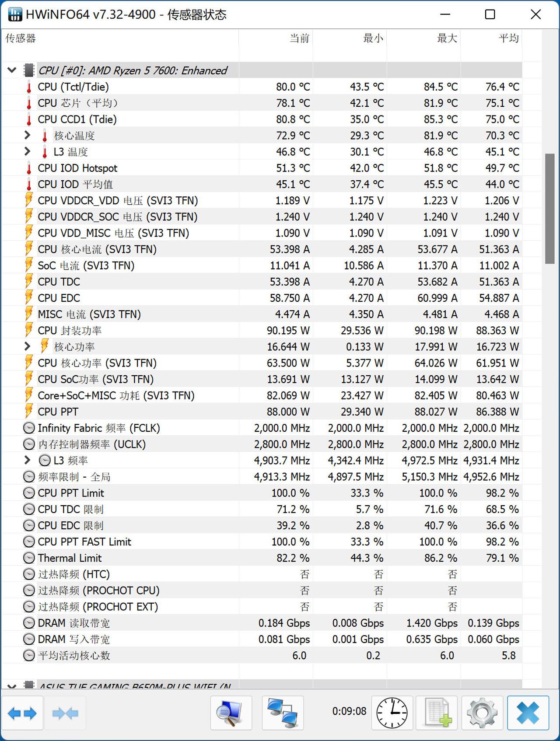Click the expand-view blue arrows button
Viewport: 560px width, 741px height.
[22, 713]
